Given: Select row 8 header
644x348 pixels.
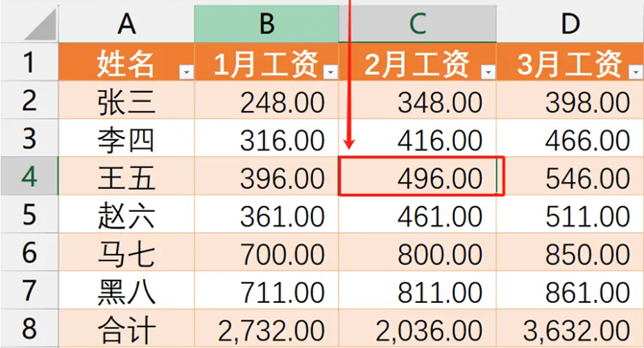Looking at the screenshot, I should [29, 328].
